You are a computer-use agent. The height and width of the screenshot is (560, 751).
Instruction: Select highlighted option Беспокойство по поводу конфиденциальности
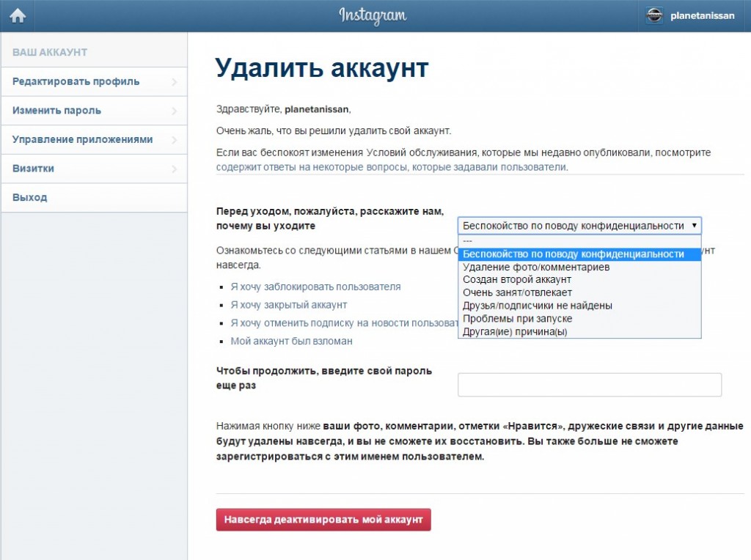tap(579, 254)
